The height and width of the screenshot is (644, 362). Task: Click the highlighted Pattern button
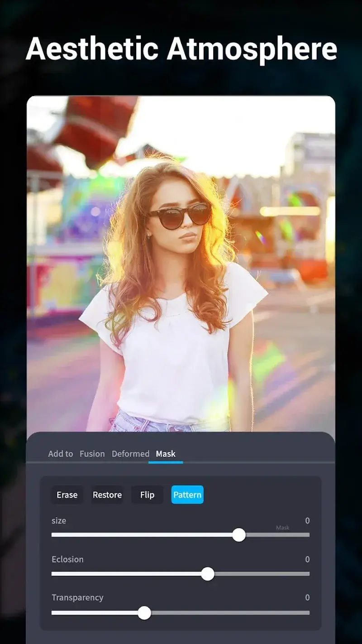[x=187, y=495]
